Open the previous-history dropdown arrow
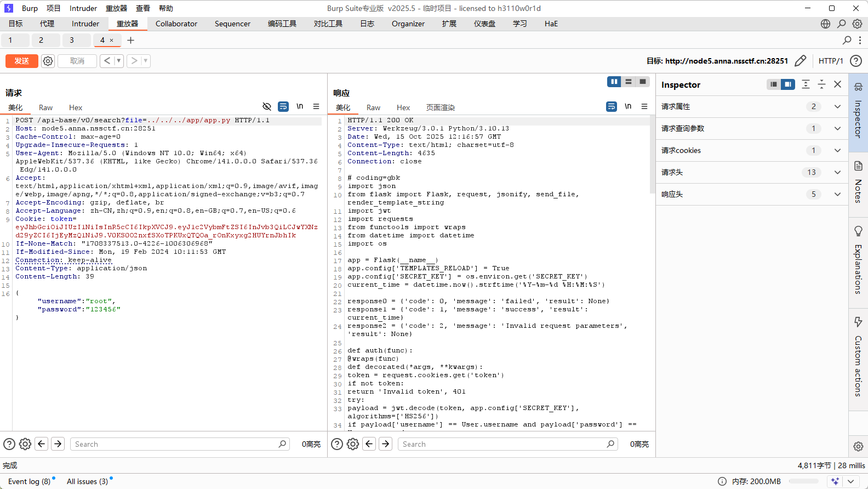This screenshot has height=489, width=868. 119,61
